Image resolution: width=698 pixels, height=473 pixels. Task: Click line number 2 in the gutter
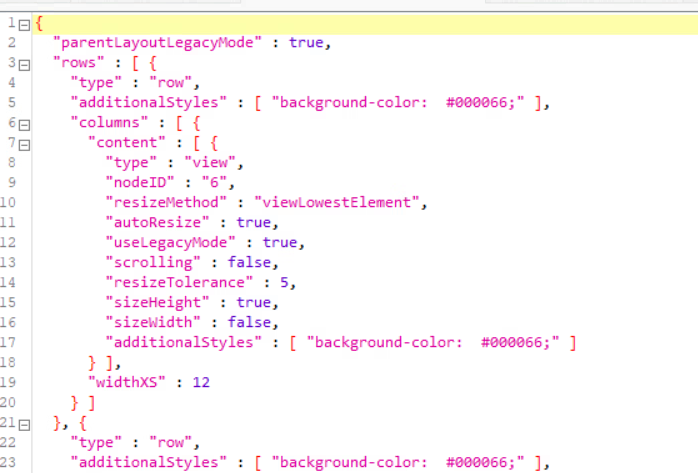tap(11, 43)
